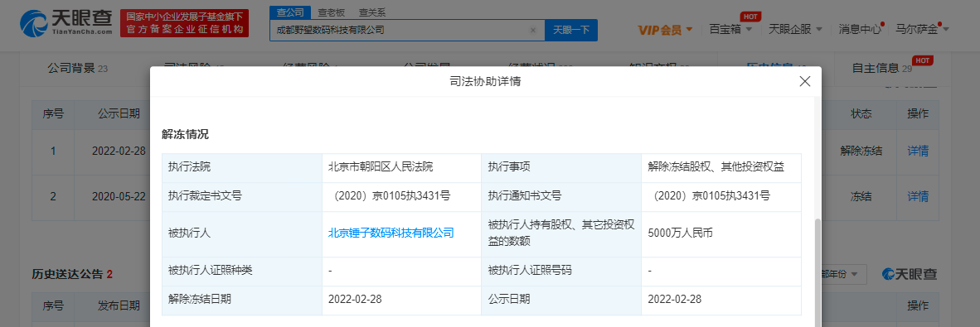
Task: Expand the 天眼企服 menu
Action: pyautogui.click(x=795, y=29)
